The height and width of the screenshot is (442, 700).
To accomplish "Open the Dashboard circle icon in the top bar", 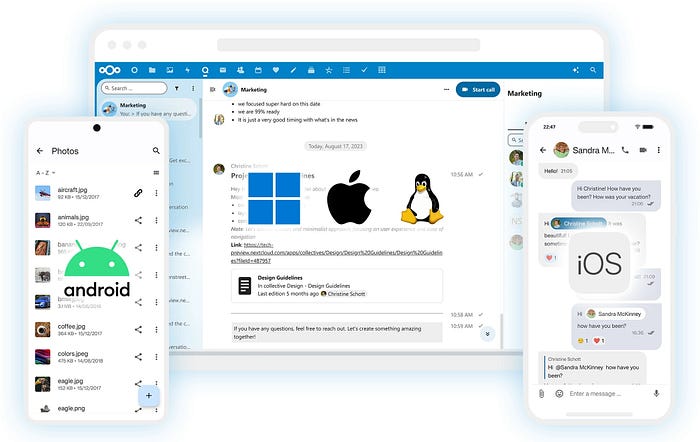I will pyautogui.click(x=134, y=70).
